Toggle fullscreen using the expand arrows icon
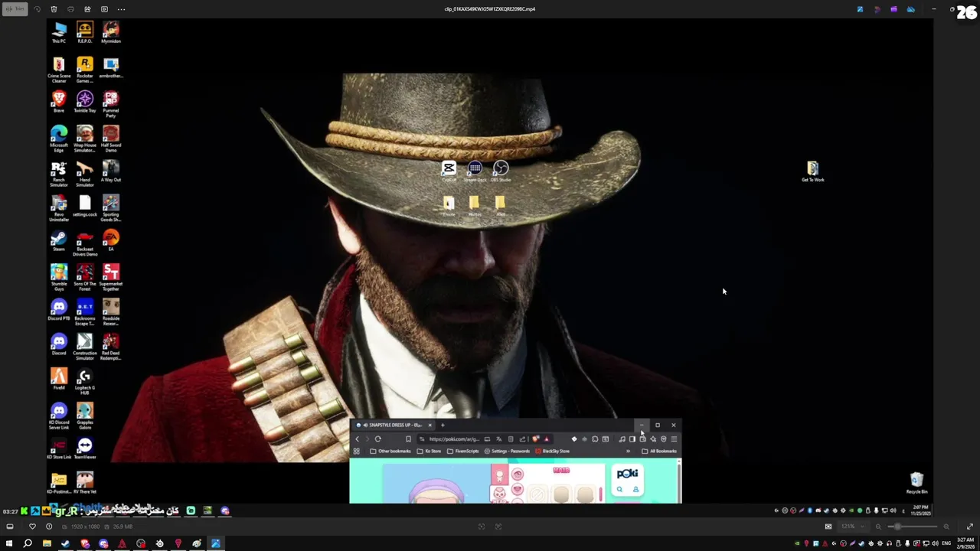 tap(970, 527)
